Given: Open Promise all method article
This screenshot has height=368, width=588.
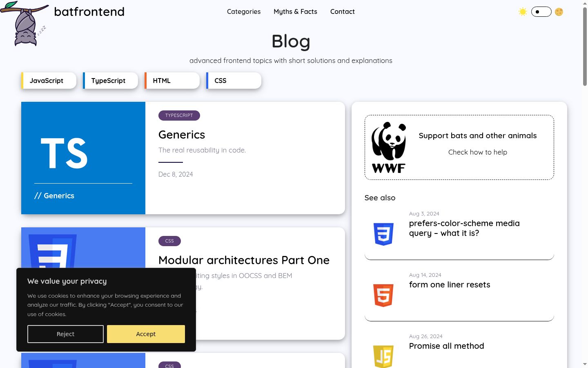Looking at the screenshot, I should 447,346.
